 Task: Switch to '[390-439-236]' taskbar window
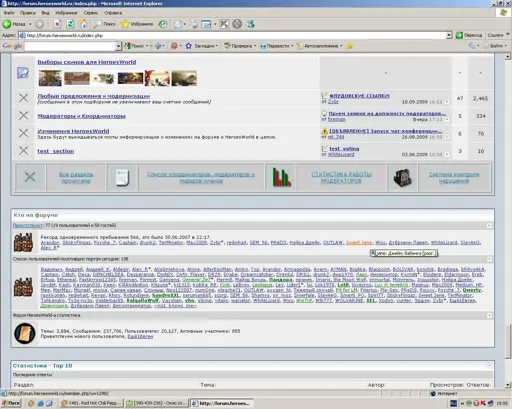(x=156, y=403)
